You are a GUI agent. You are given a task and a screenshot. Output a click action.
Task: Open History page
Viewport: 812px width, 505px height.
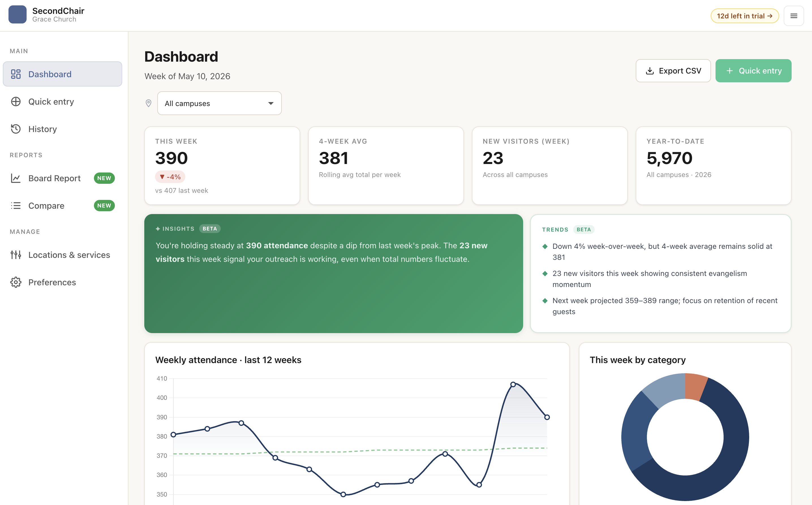[x=63, y=129]
